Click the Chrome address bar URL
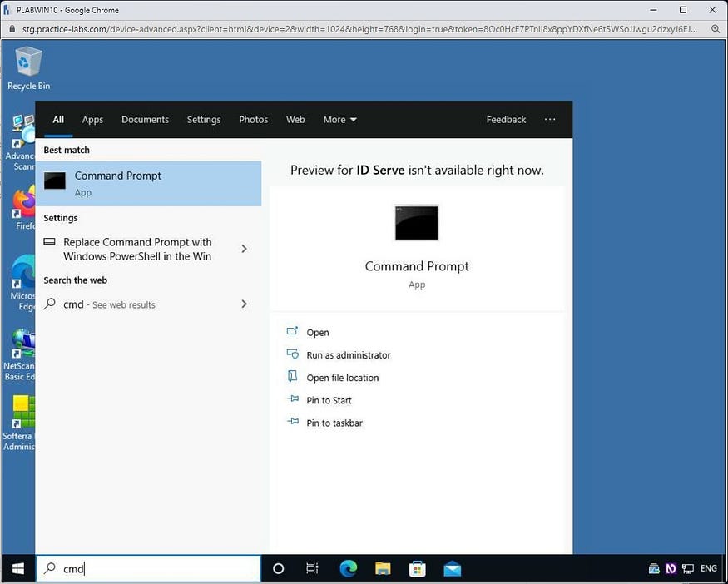This screenshot has width=728, height=584. tap(359, 29)
